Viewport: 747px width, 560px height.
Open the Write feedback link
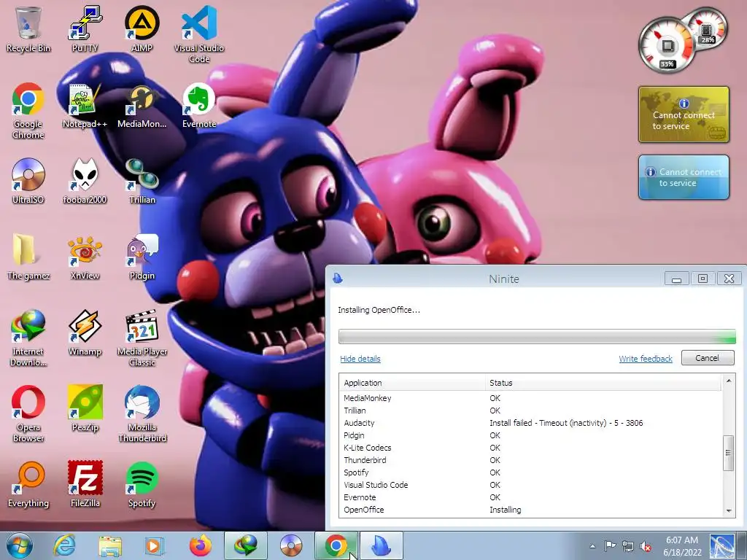pos(646,359)
